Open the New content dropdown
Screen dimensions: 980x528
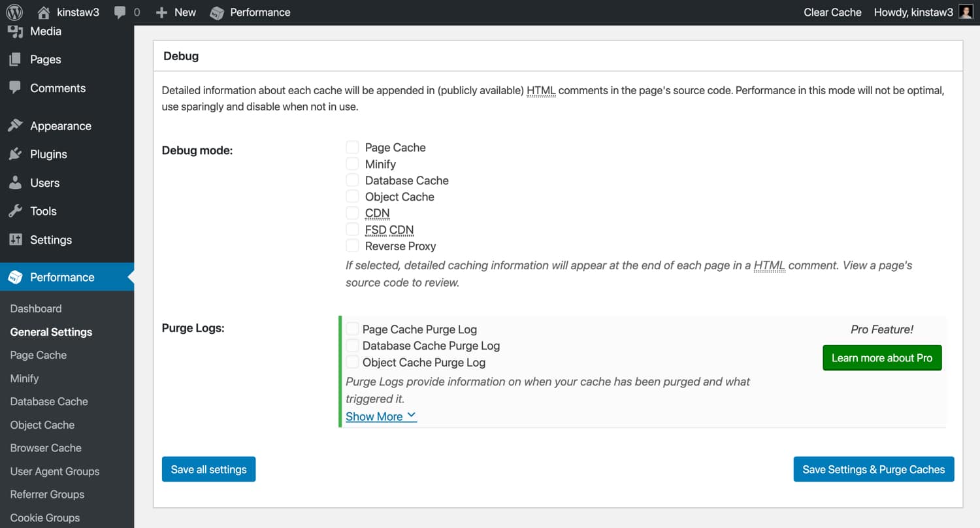(175, 12)
